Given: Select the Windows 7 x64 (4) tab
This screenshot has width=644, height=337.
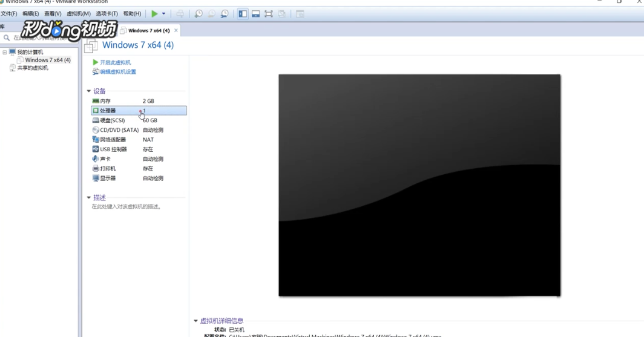Looking at the screenshot, I should (149, 30).
